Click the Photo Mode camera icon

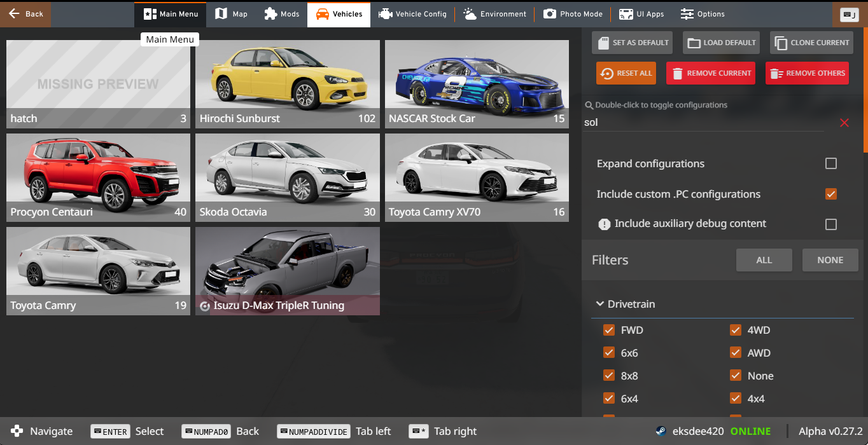(549, 13)
